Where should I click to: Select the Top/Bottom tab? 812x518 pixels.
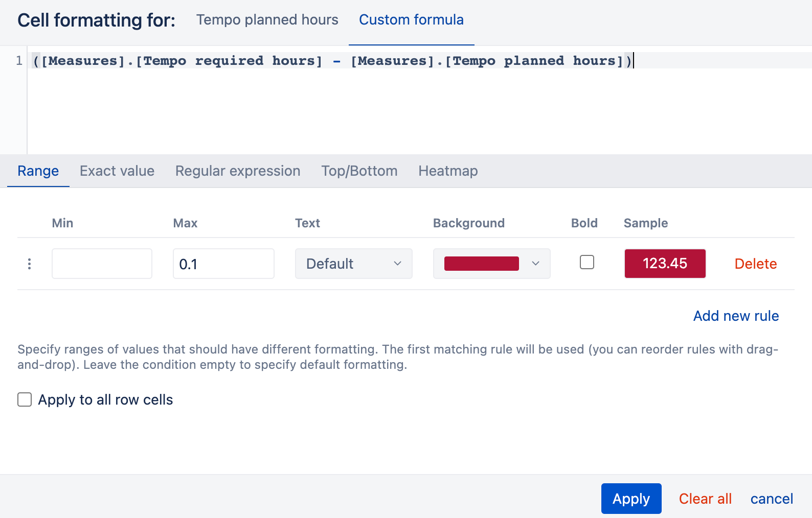tap(359, 171)
